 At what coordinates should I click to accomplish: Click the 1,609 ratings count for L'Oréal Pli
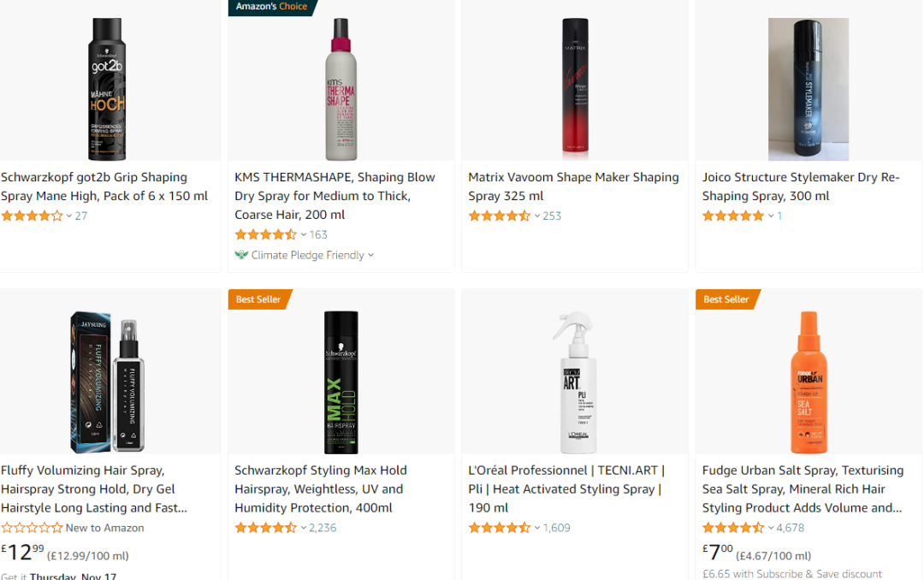pos(556,528)
